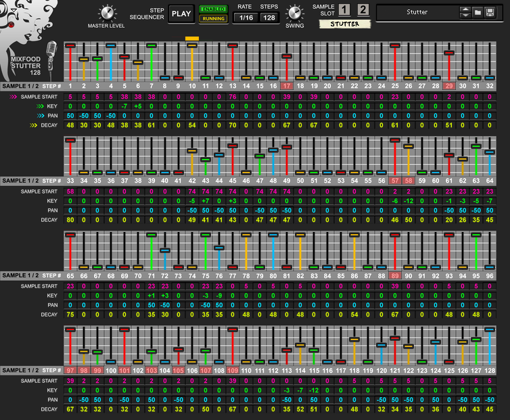Start the step sequencer with PLAY

pos(181,14)
